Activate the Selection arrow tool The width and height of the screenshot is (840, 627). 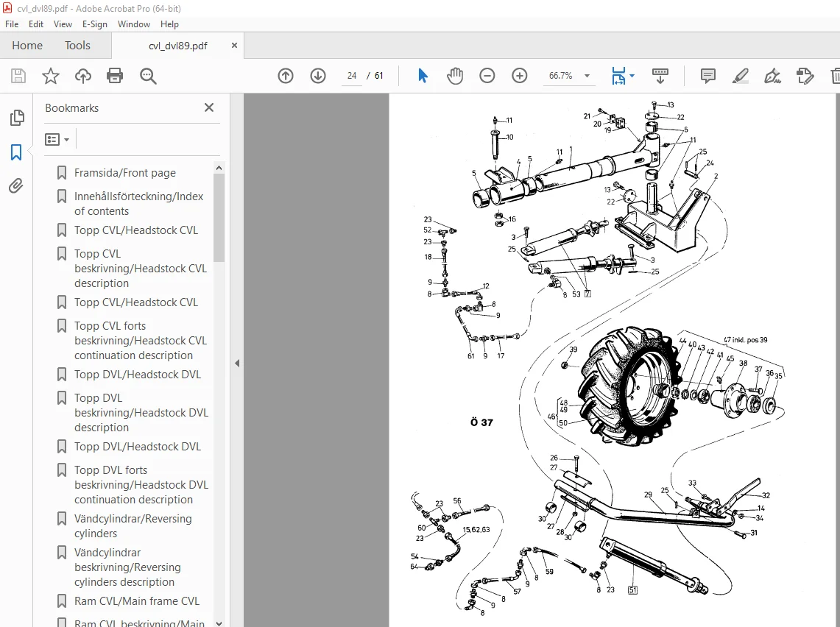(423, 76)
